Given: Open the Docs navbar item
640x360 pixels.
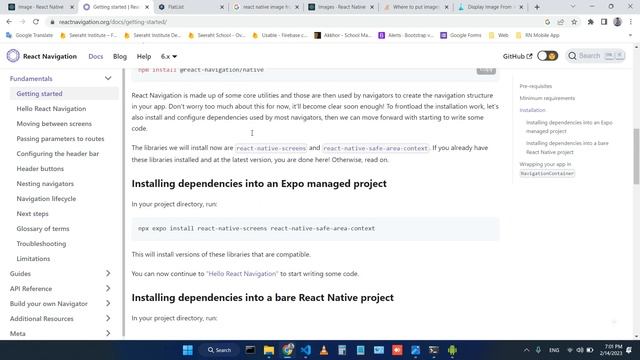Looking at the screenshot, I should pos(96,56).
